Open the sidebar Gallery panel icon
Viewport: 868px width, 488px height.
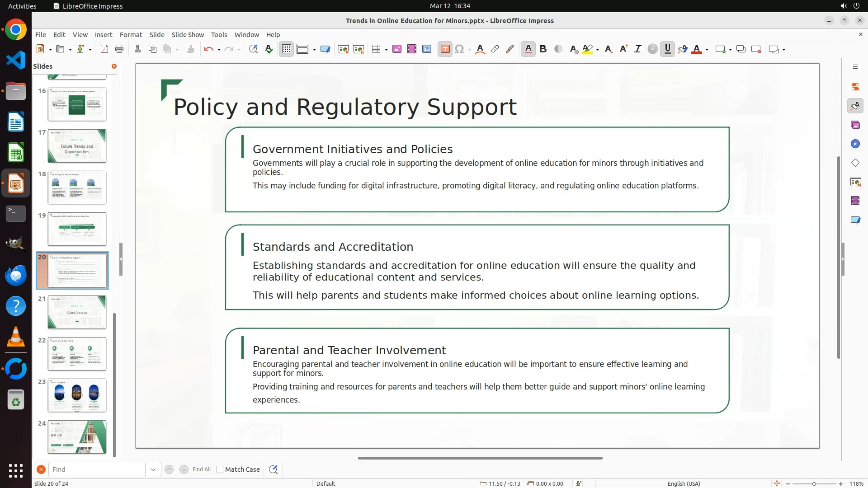click(x=855, y=125)
